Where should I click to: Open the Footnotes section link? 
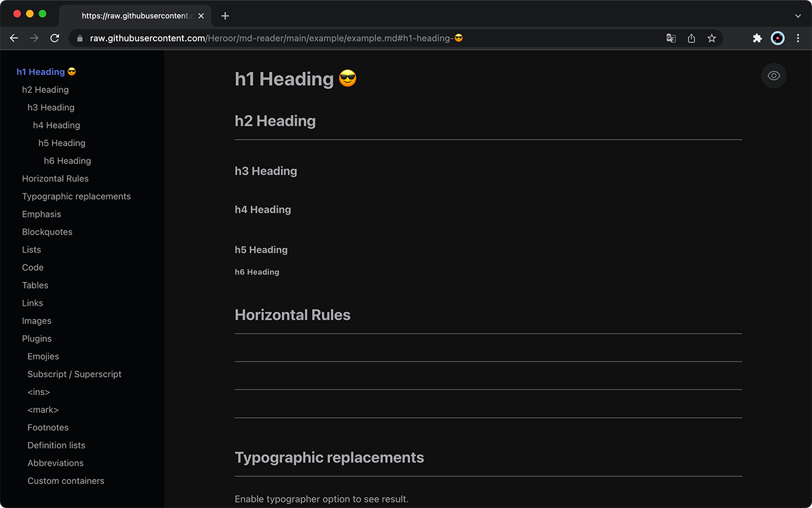coord(48,427)
